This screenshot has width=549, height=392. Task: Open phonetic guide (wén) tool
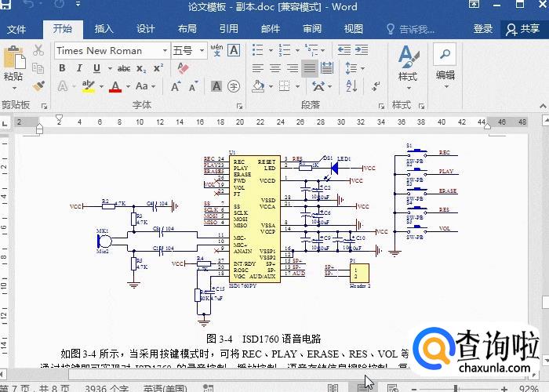pyautogui.click(x=216, y=50)
